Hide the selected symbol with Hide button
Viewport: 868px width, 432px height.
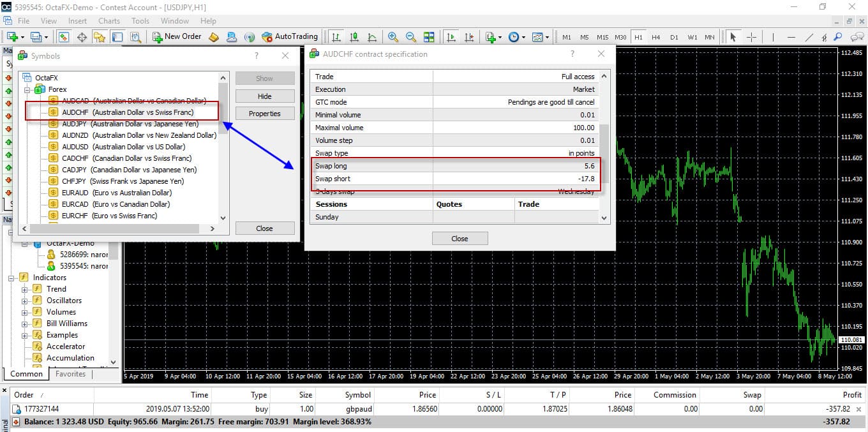(265, 96)
